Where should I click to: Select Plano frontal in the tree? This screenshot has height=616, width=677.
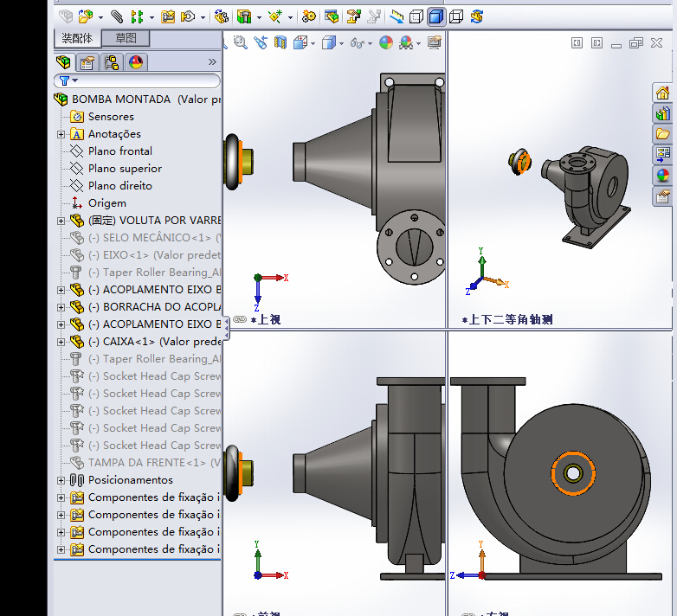[119, 151]
